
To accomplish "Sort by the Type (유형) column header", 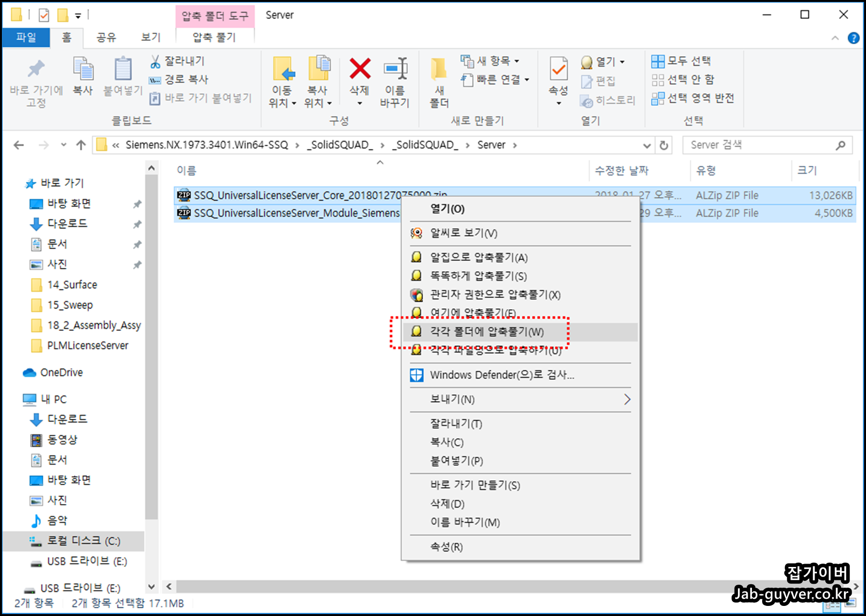I will [706, 170].
